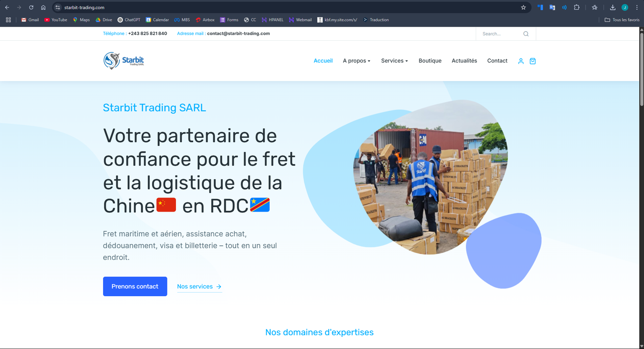The image size is (644, 349).
Task: Expand the A propos dropdown menu
Action: tap(357, 61)
